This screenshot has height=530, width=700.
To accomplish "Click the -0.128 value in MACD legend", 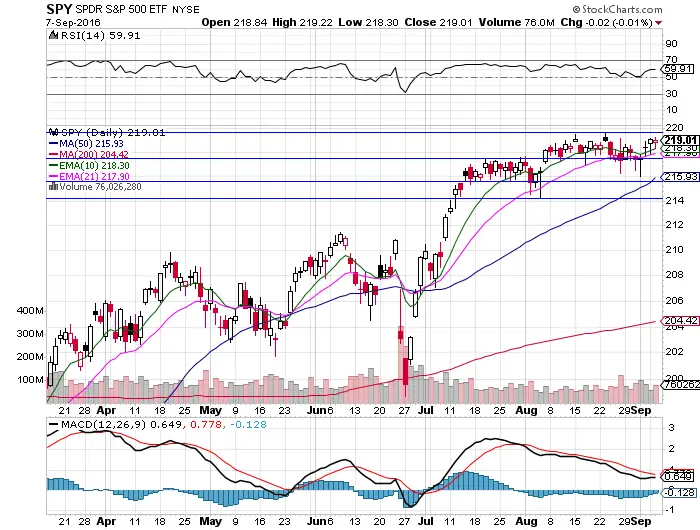I will pyautogui.click(x=249, y=424).
